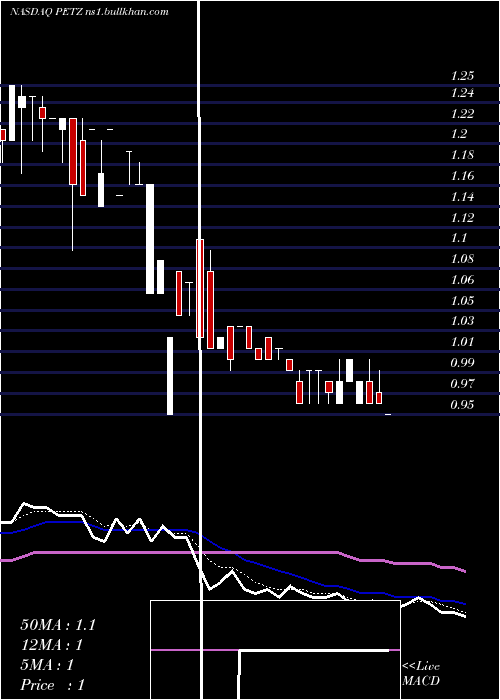Click the Price : 1 readout
The width and height of the screenshot is (500, 700).
tap(52, 685)
